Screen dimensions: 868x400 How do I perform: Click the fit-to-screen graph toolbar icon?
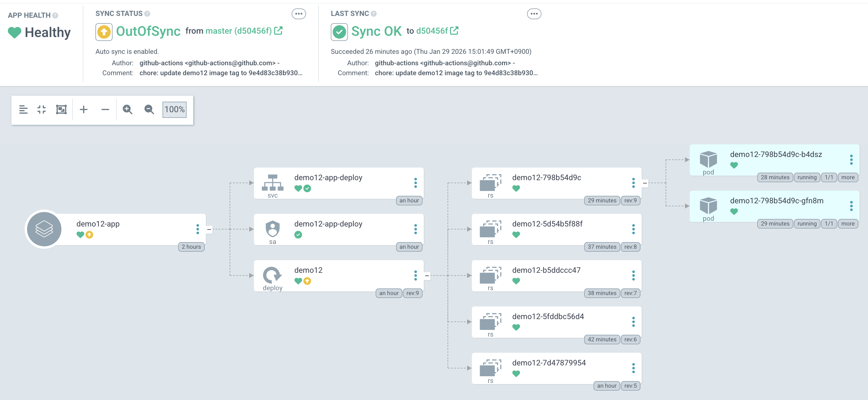click(61, 109)
